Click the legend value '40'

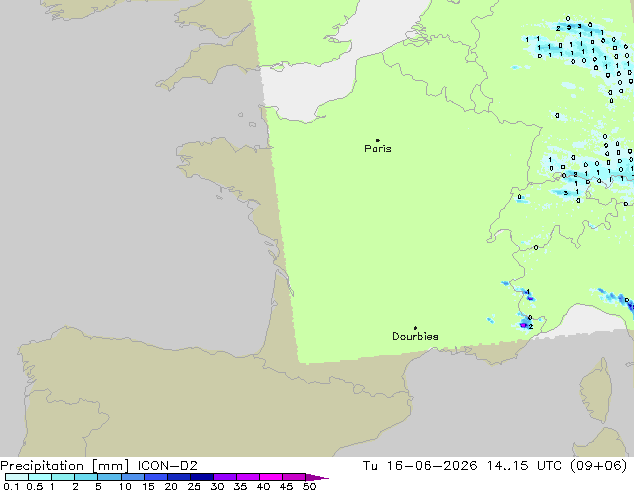pyautogui.click(x=263, y=486)
